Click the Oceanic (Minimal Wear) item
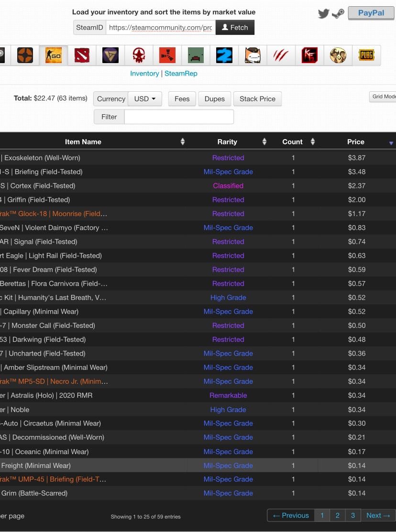 [44, 452]
